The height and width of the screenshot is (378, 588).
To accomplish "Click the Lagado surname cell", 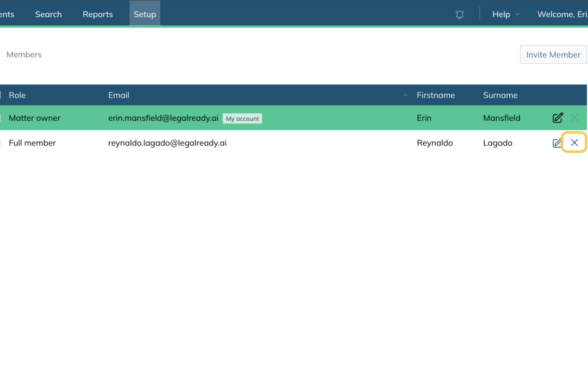I will 498,143.
